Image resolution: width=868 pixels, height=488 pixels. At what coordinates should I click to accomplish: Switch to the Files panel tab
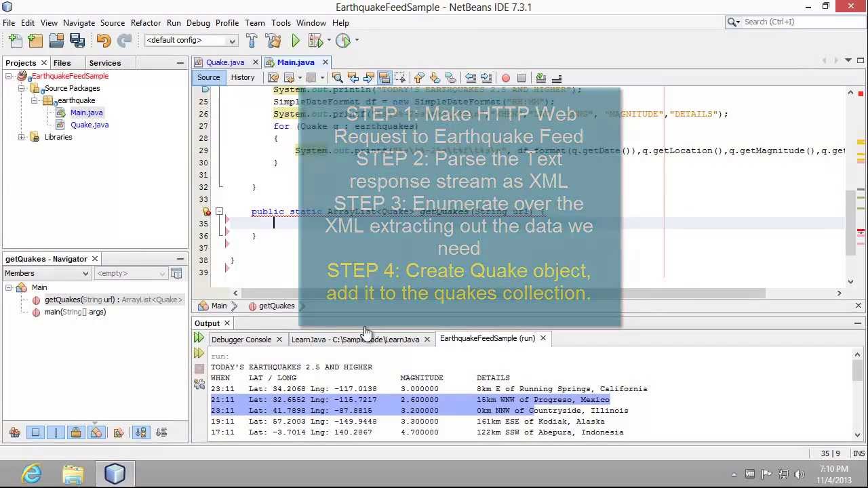coord(62,63)
